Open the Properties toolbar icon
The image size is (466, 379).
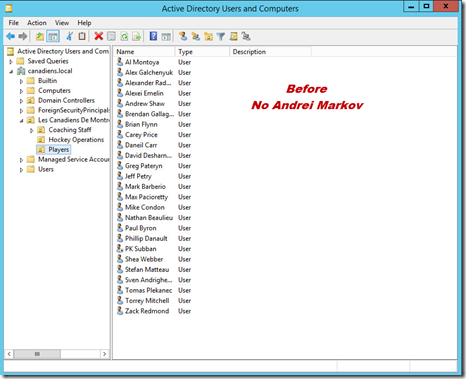(x=111, y=36)
